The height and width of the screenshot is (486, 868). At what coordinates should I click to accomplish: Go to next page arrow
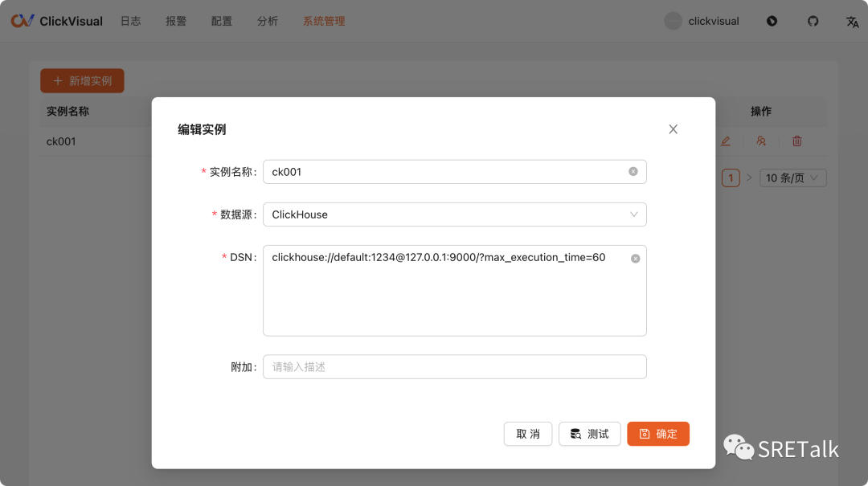[x=749, y=178]
